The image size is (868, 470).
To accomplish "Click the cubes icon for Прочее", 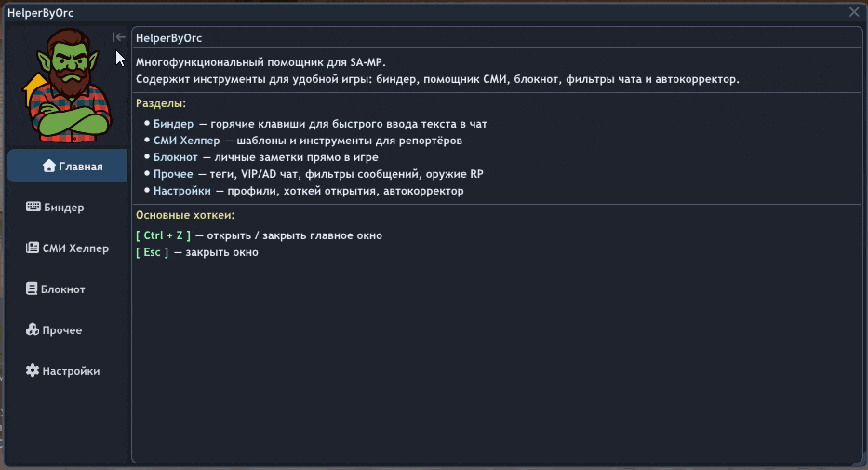I will [33, 330].
